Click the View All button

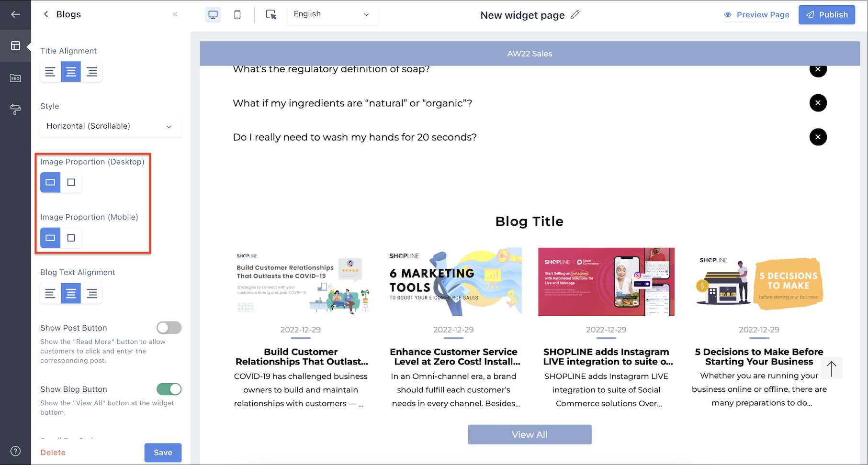pyautogui.click(x=530, y=434)
